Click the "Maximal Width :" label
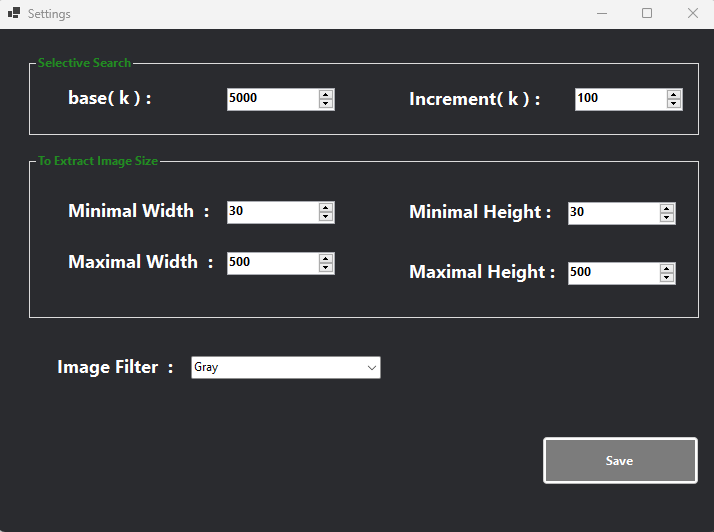The height and width of the screenshot is (532, 714). [x=140, y=262]
